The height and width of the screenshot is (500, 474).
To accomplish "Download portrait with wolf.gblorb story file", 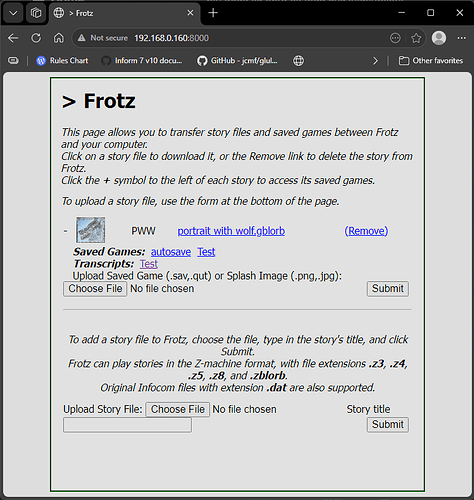I will [x=231, y=231].
